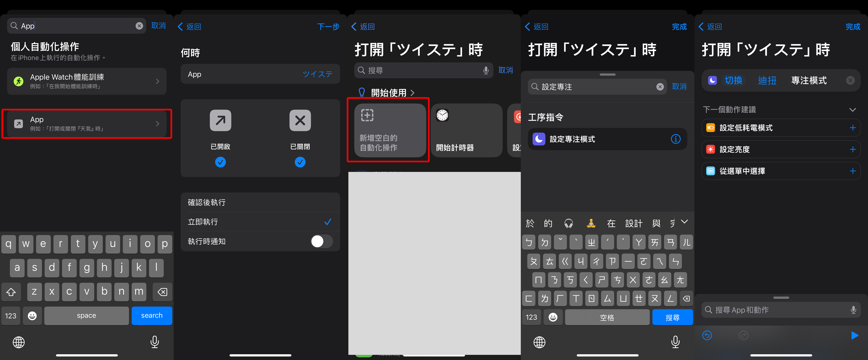Image resolution: width=868 pixels, height=360 pixels.
Task: Select 確認後執行 option
Action: coord(260,202)
